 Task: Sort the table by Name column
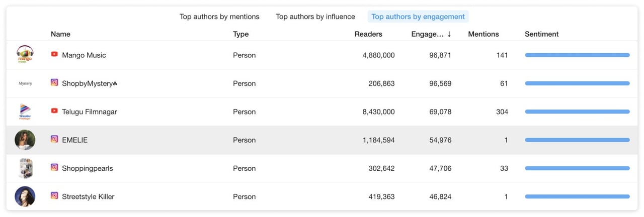(x=60, y=34)
